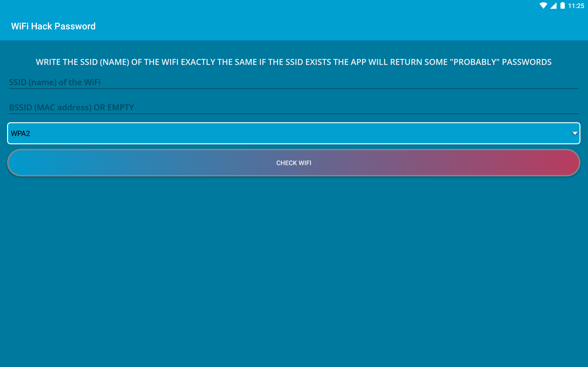The width and height of the screenshot is (588, 367).
Task: Click the "PROBABLY" PASSWORDS text in the instruction
Action: click(x=500, y=62)
